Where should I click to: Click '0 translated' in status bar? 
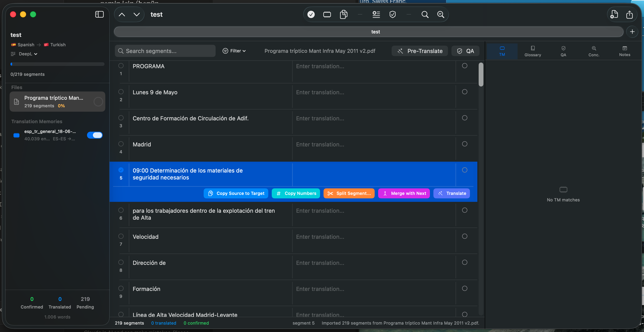pos(163,323)
